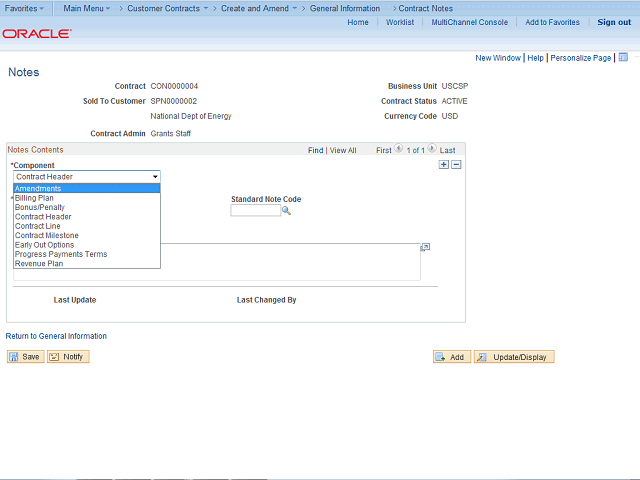The width and height of the screenshot is (640, 480).
Task: Click the Update/Display button
Action: [x=513, y=357]
